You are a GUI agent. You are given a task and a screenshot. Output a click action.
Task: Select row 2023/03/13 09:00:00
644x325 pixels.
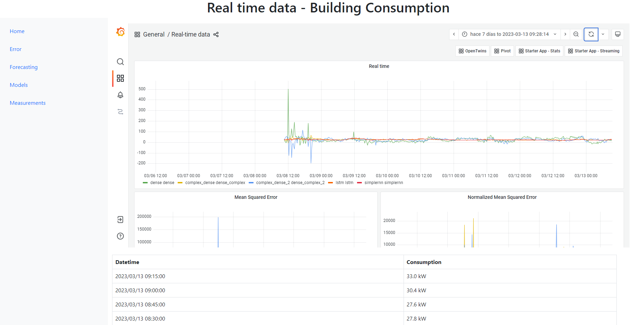pos(364,291)
